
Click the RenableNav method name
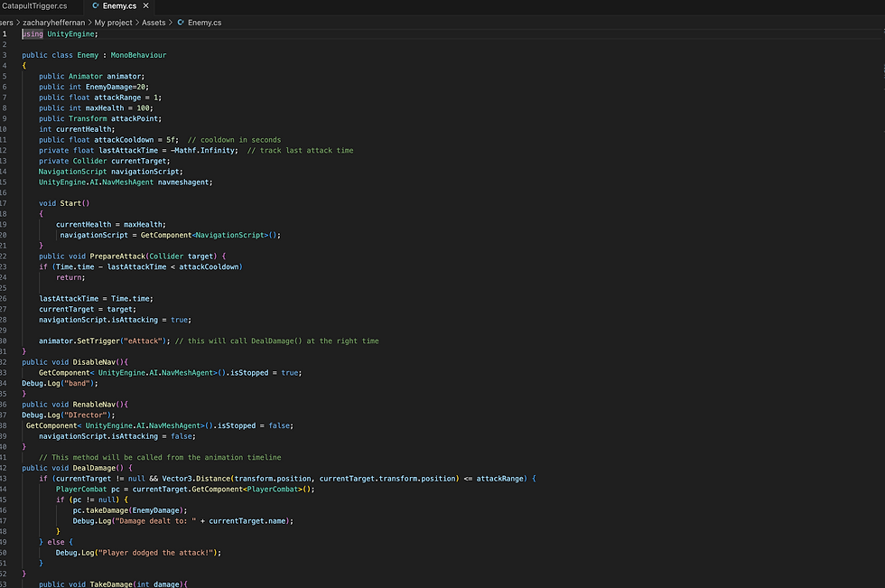(x=98, y=404)
